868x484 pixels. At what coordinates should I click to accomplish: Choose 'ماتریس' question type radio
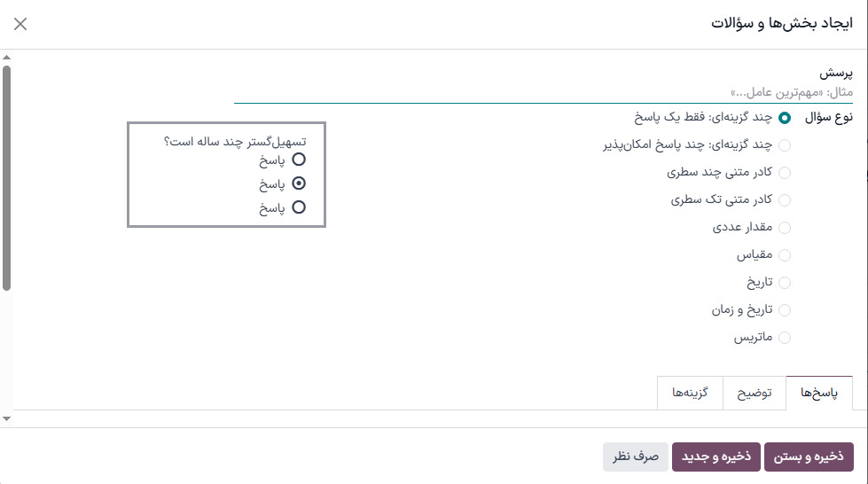tap(785, 338)
